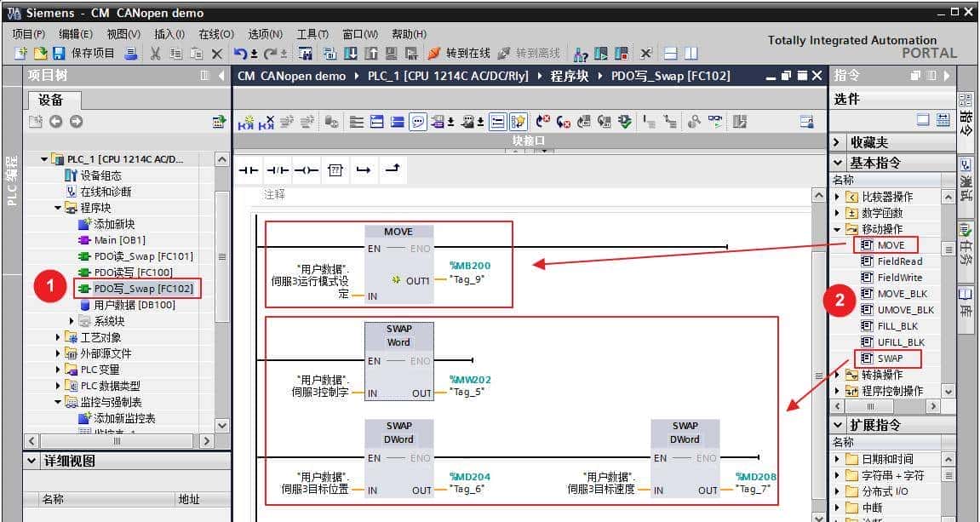This screenshot has width=980, height=522.
Task: Click the output coil icon
Action: 307,170
